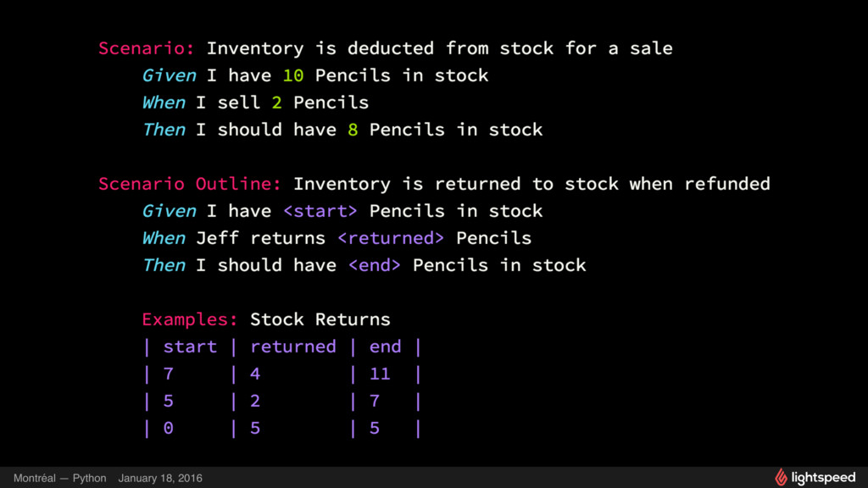The image size is (868, 488).
Task: Select the Montréal — Python footer text
Action: pos(60,478)
